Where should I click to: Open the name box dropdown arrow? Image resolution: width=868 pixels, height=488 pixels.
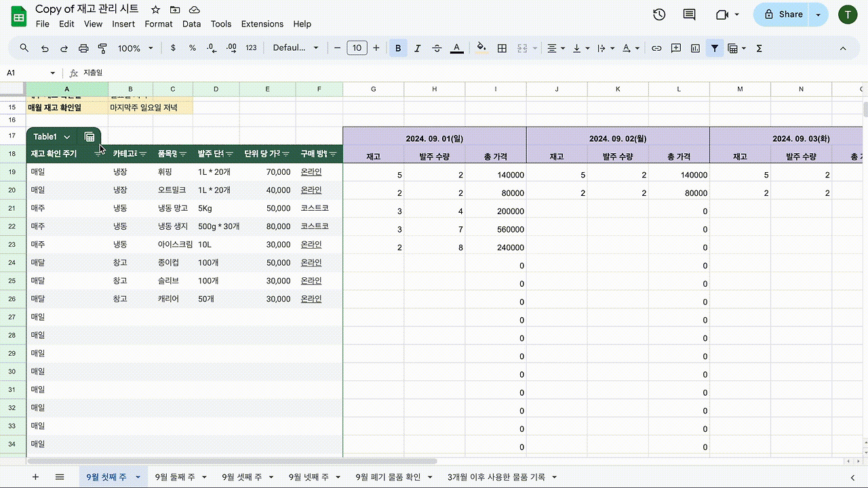[53, 73]
